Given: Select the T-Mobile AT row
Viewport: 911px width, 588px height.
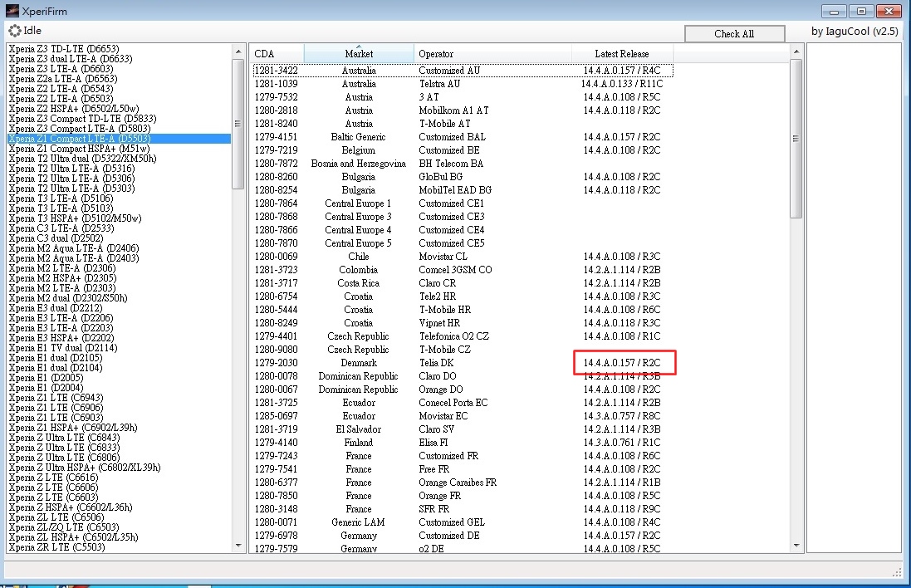Looking at the screenshot, I should pos(463,124).
